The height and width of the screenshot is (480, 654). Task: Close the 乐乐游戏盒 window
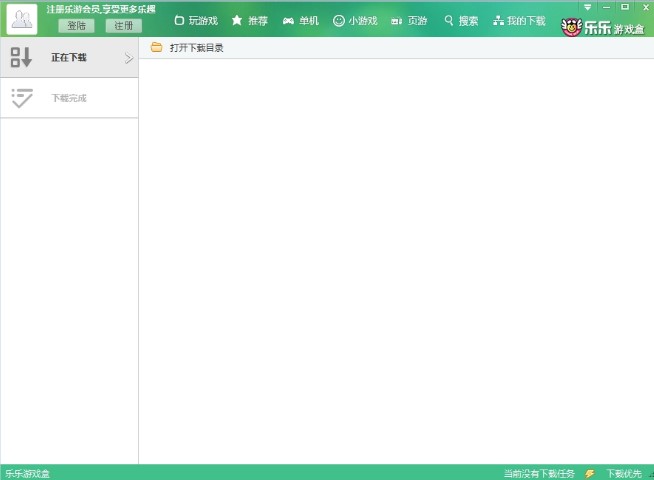[x=646, y=7]
